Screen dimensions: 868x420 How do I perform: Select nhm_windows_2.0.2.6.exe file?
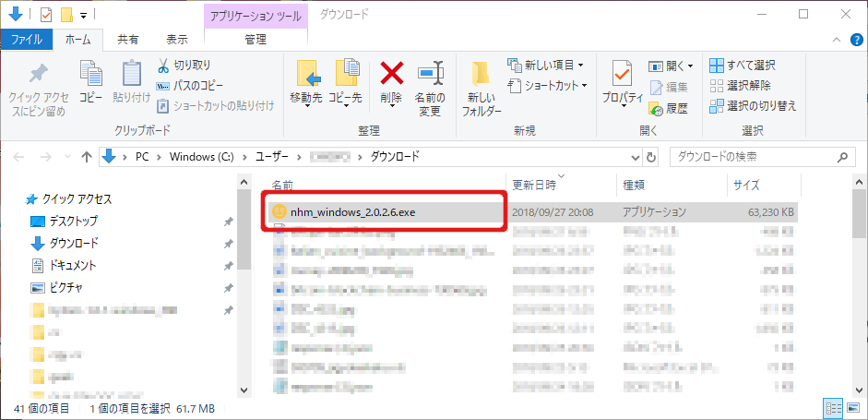(x=352, y=211)
